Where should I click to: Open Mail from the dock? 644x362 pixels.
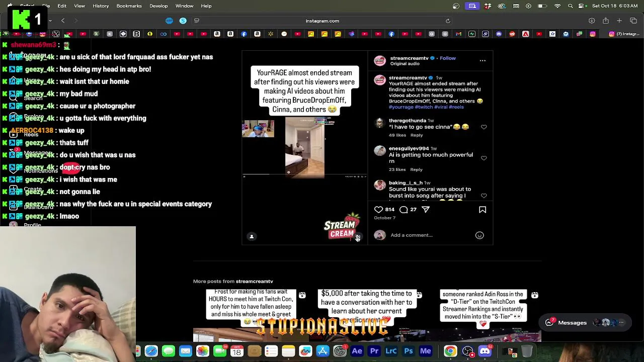point(186,351)
